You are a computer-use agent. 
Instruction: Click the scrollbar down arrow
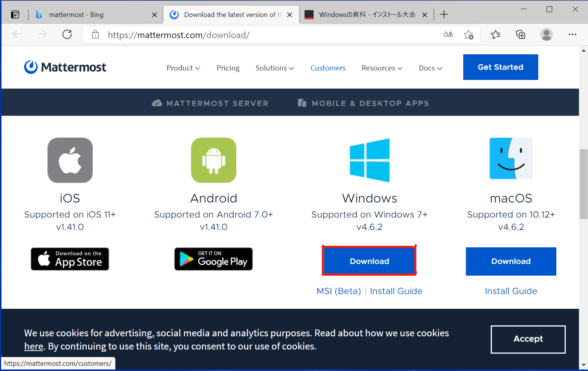coord(583,365)
